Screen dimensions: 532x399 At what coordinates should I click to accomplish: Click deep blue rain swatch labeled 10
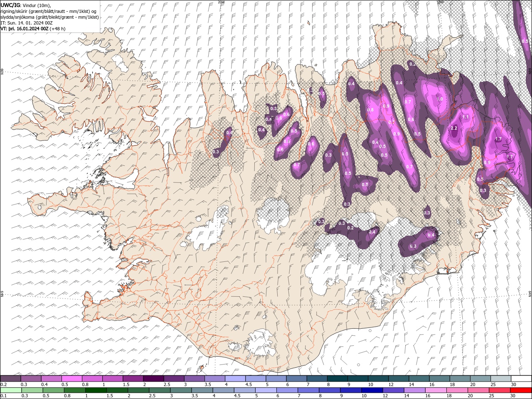[x=372, y=390]
